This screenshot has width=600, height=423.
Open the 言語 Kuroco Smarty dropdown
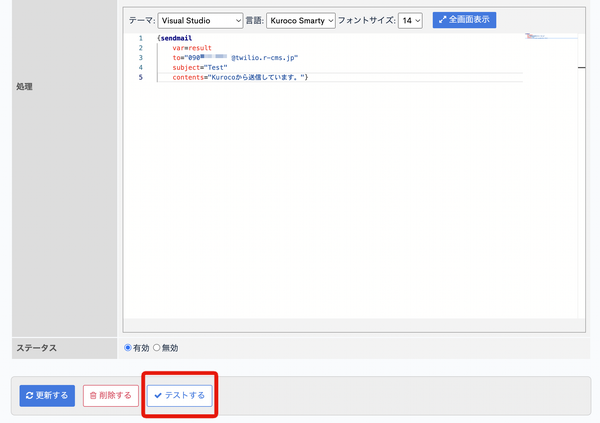[301, 21]
